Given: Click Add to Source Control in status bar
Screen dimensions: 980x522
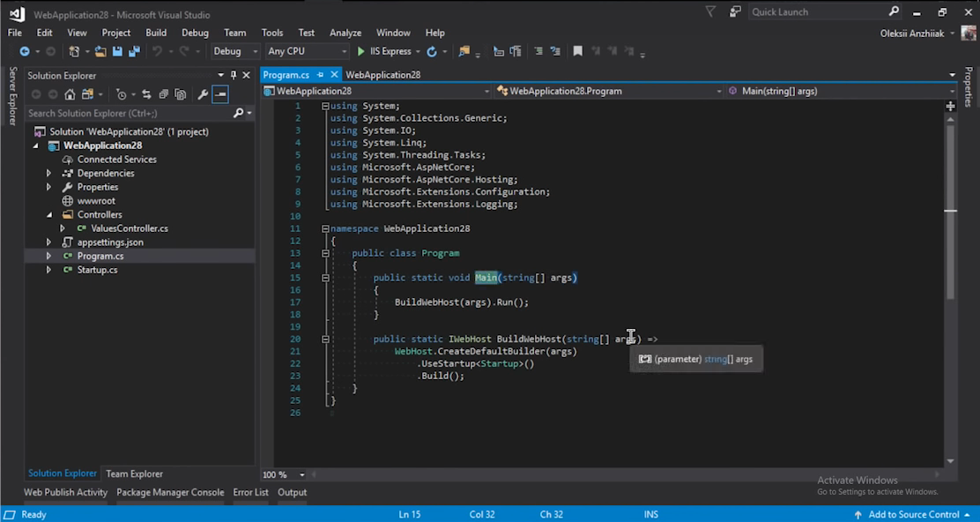Looking at the screenshot, I should pyautogui.click(x=913, y=514).
